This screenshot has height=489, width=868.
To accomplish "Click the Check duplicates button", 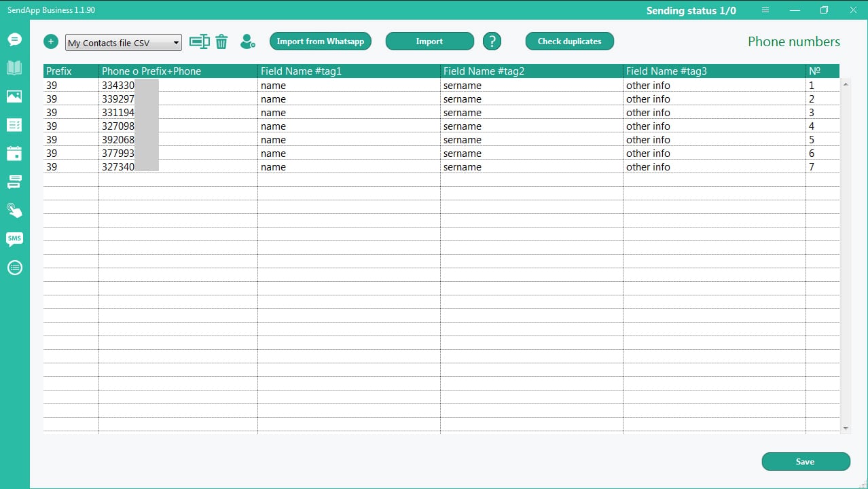I will [569, 41].
